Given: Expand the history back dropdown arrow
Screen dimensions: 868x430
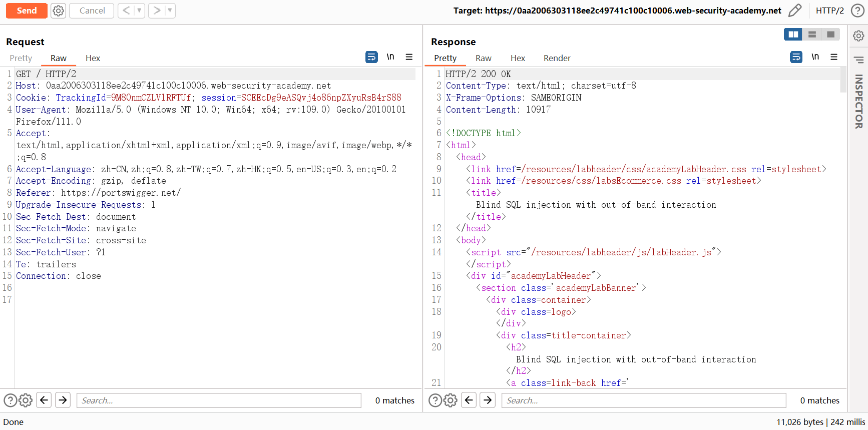Looking at the screenshot, I should tap(140, 11).
